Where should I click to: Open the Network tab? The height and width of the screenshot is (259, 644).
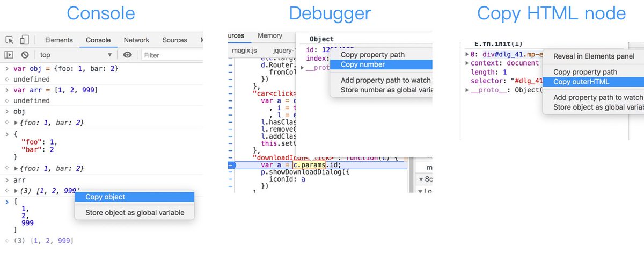(x=136, y=40)
